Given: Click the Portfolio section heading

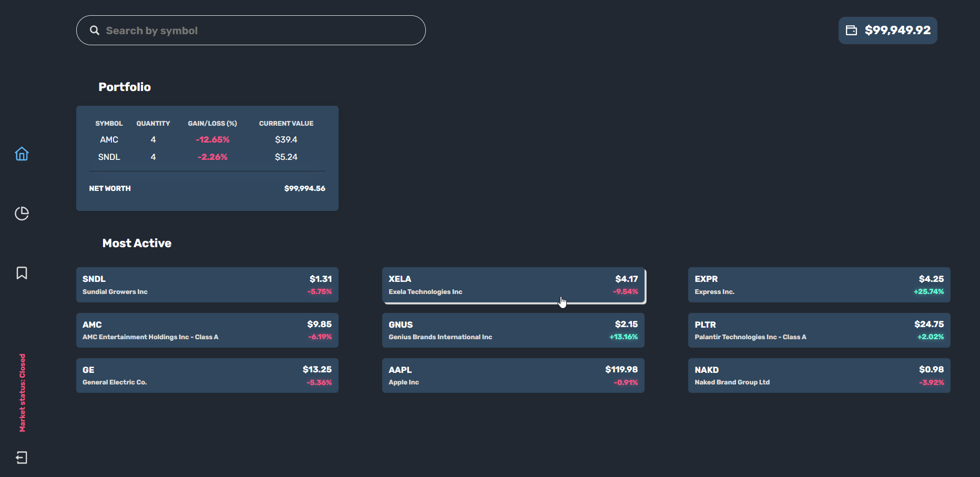Looking at the screenshot, I should click(x=125, y=87).
